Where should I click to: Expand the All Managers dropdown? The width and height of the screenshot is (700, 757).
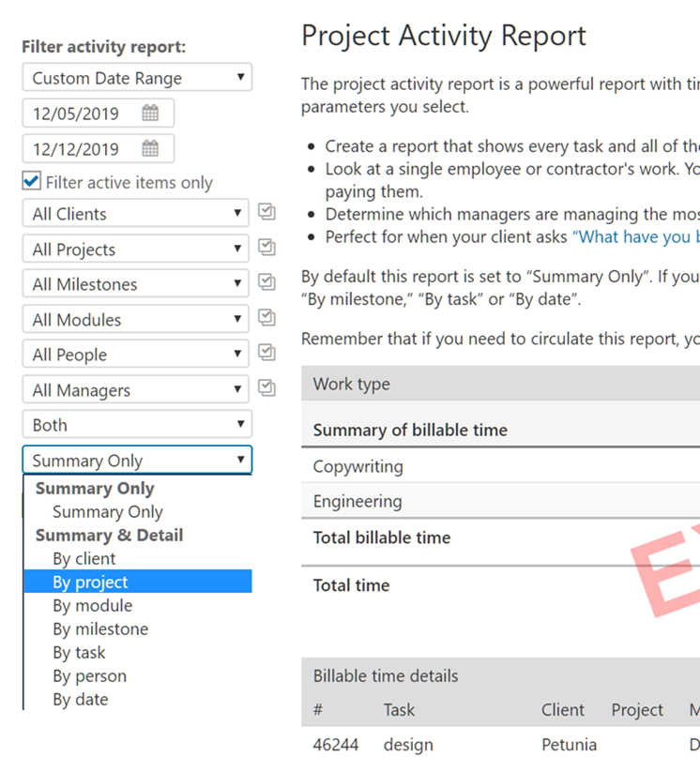[135, 390]
